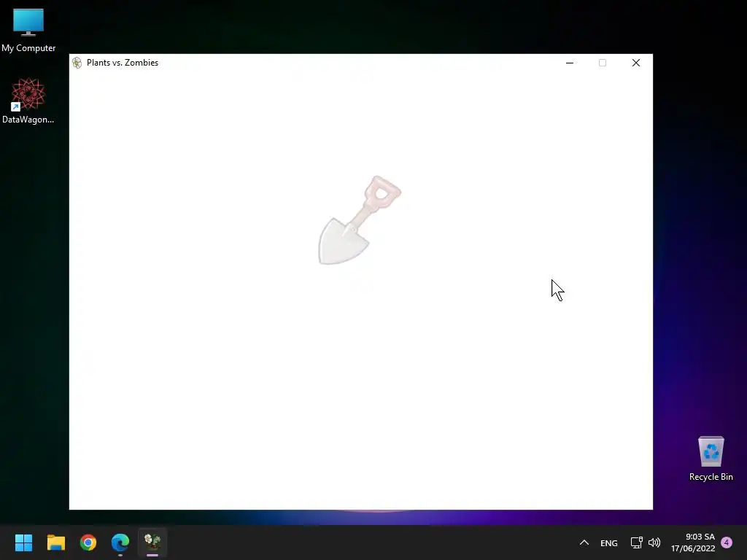The image size is (747, 560).
Task: Select the Recycle Bin desktop icon
Action: click(711, 459)
